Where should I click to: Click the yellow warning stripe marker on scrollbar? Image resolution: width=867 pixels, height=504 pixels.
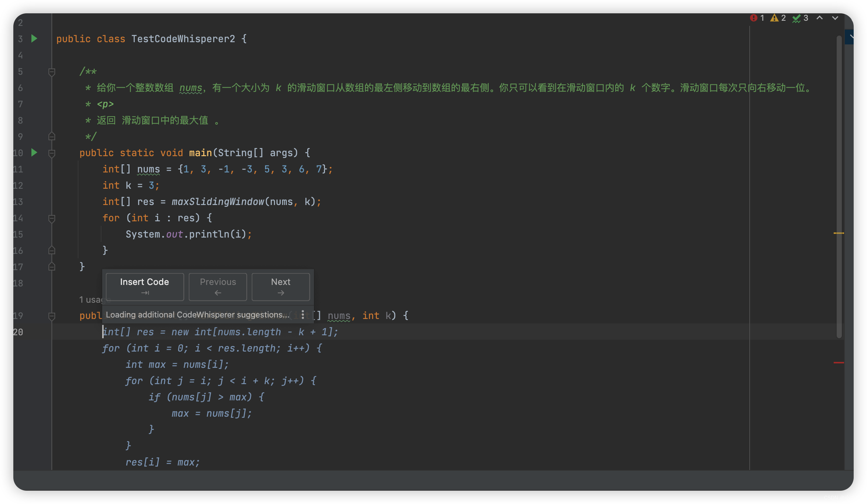coord(838,233)
